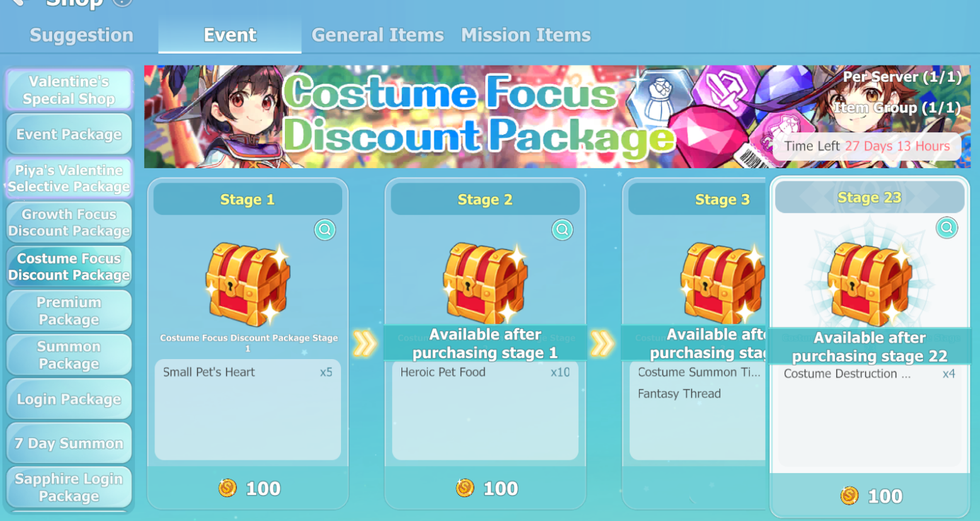This screenshot has width=980, height=521.
Task: Go to the Mission Items tab
Action: (x=526, y=35)
